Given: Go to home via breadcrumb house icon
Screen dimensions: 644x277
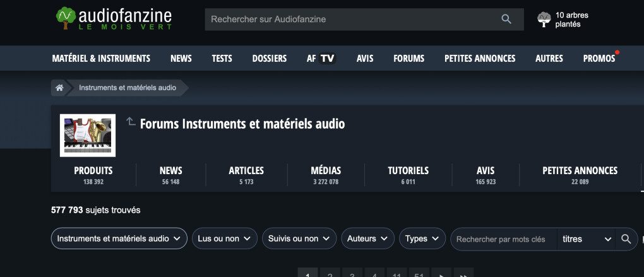Looking at the screenshot, I should click(59, 88).
